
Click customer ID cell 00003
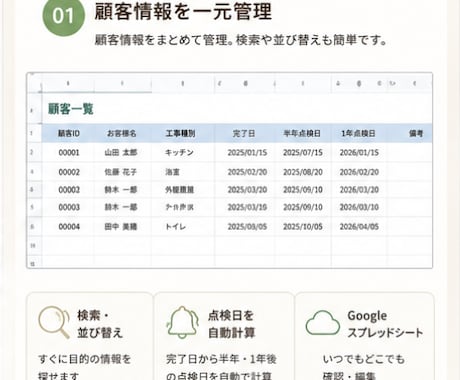click(x=69, y=207)
